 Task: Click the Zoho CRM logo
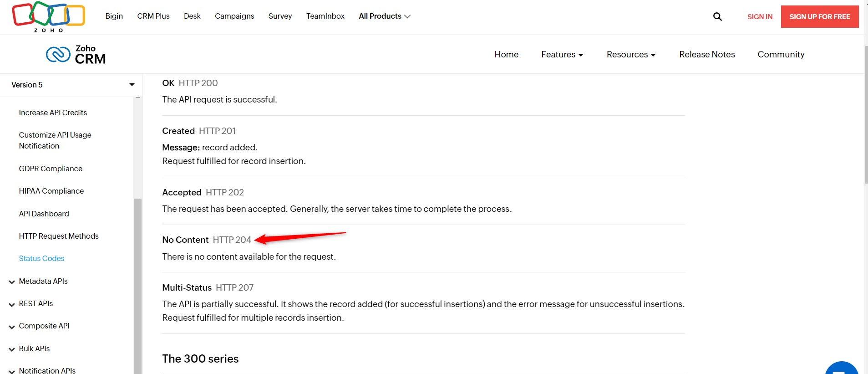tap(76, 55)
